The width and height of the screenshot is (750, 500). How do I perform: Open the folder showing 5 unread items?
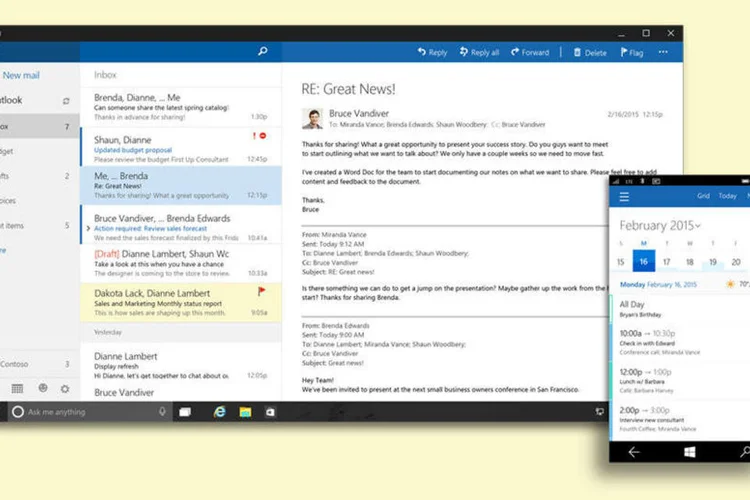coord(38,225)
